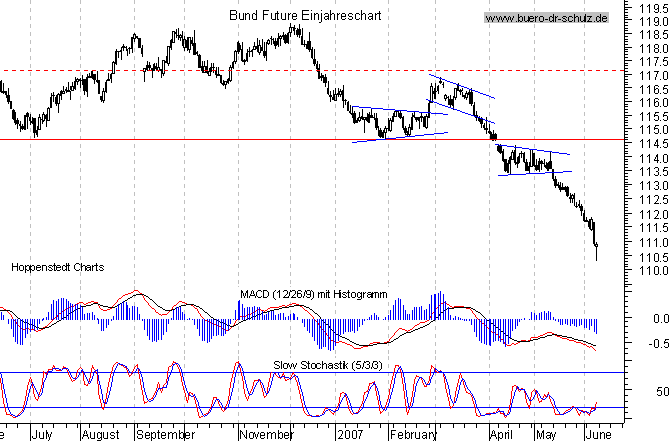Click the November label on time axis

[x=266, y=435]
